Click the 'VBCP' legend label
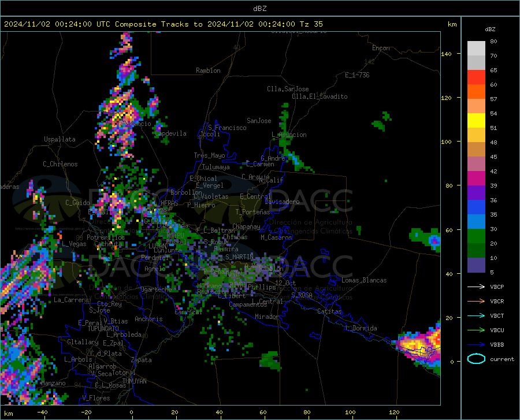This screenshot has width=520, height=420. click(497, 287)
